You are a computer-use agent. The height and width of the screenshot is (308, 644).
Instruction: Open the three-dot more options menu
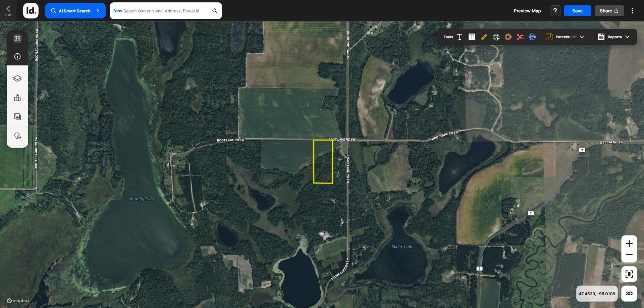coord(632,11)
